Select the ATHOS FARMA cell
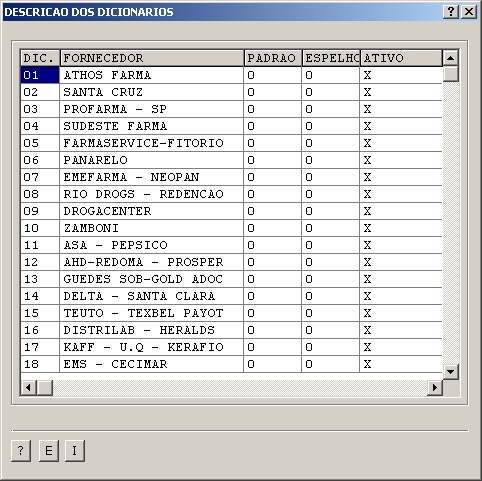482x481 pixels. point(152,75)
